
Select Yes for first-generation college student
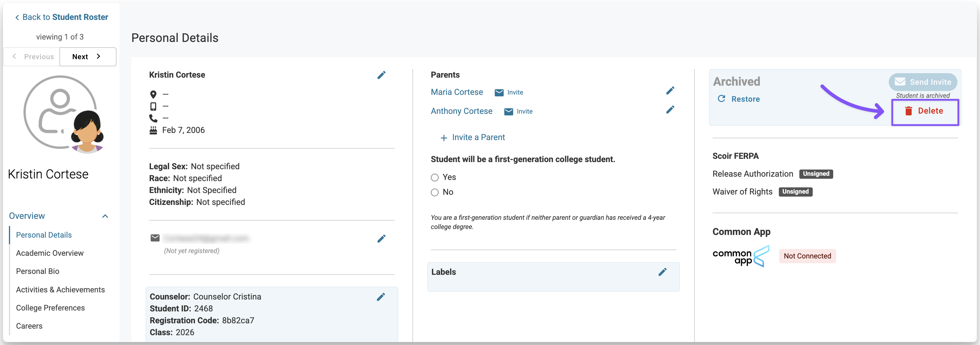pyautogui.click(x=434, y=178)
